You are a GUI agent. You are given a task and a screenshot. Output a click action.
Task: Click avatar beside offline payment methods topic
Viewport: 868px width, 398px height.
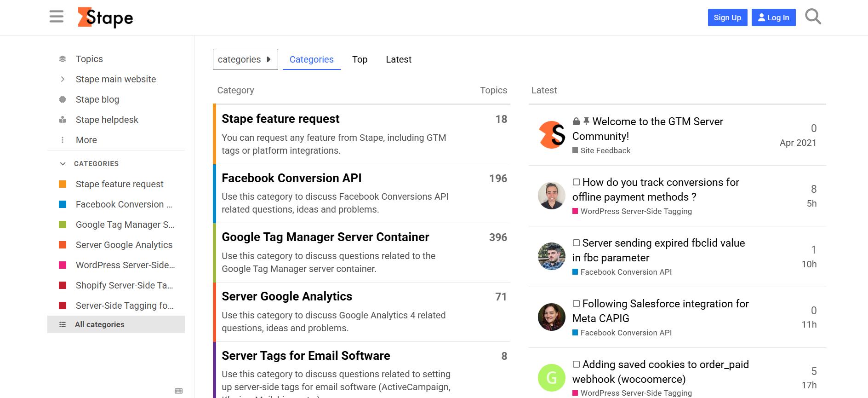point(552,196)
